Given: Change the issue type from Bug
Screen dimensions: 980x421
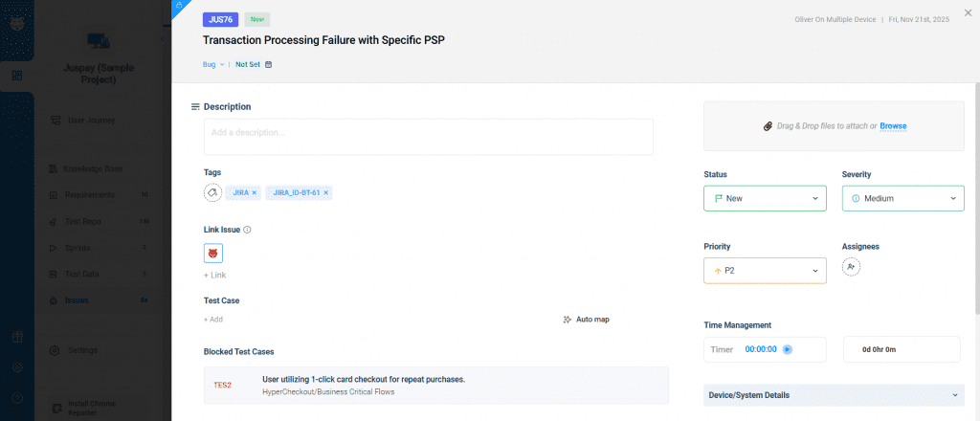Looking at the screenshot, I should 213,65.
